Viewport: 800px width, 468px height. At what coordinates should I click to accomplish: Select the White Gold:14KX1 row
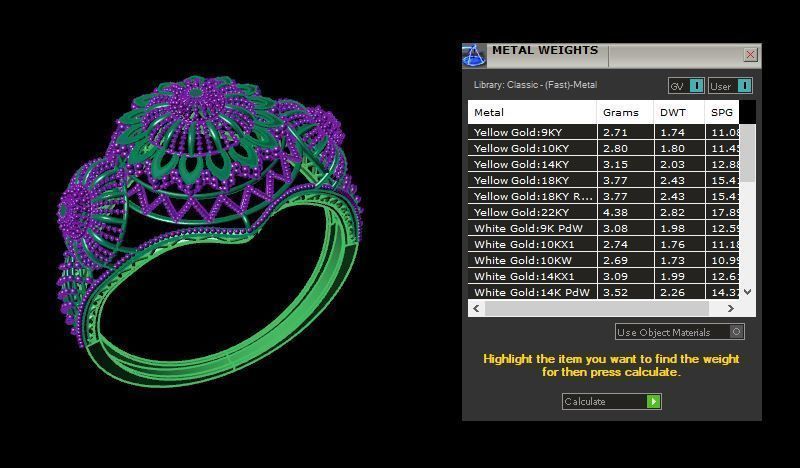(x=604, y=276)
